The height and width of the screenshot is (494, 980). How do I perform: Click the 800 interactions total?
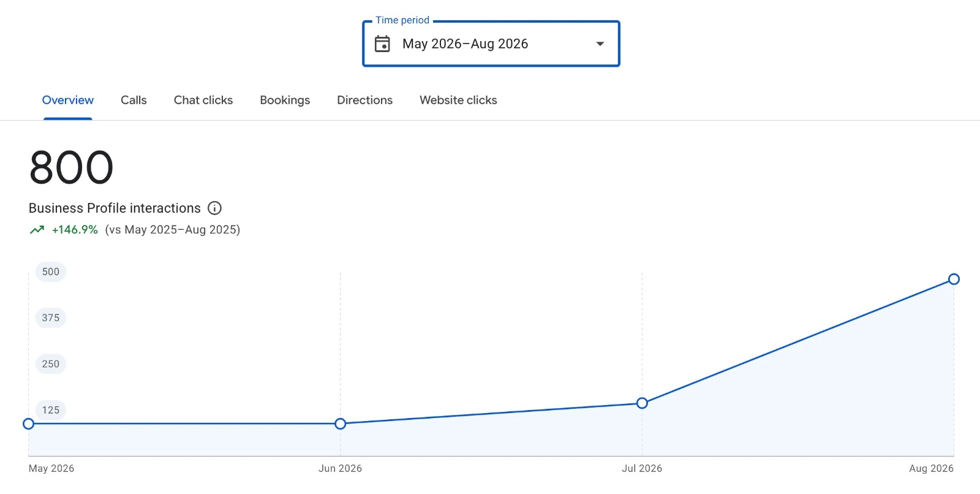pos(71,167)
